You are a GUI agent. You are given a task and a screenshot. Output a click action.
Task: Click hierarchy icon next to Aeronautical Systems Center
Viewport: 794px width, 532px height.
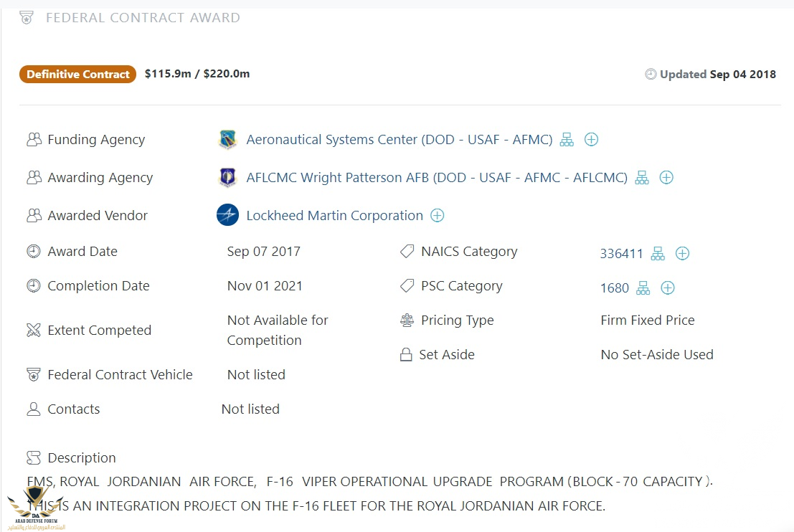[567, 140]
